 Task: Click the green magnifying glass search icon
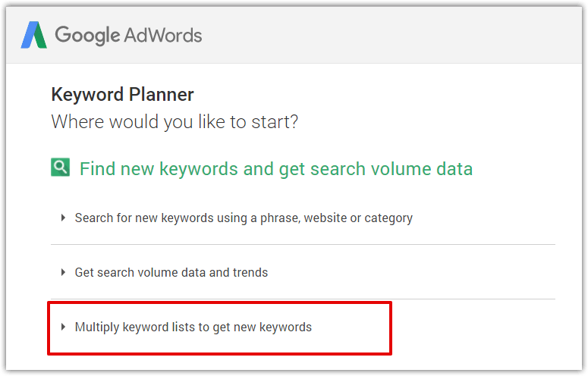pos(61,167)
